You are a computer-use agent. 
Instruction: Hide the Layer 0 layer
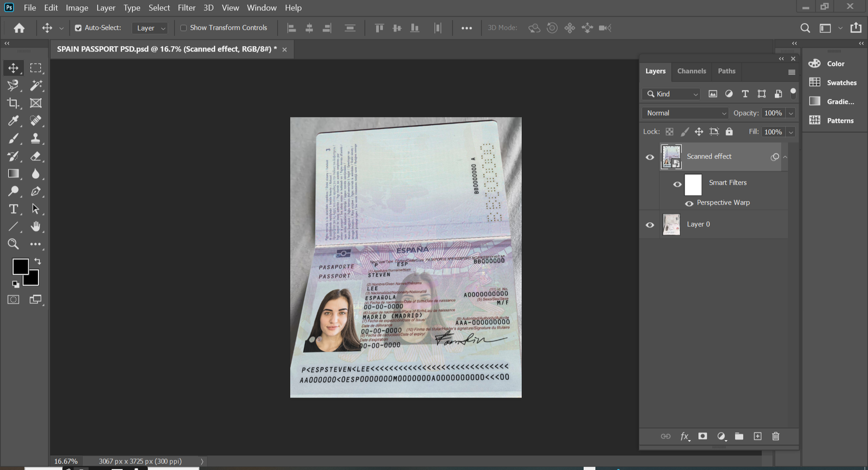[650, 225]
